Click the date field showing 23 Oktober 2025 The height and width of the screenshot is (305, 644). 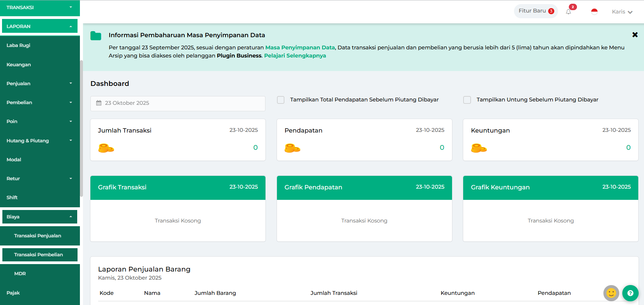point(178,103)
